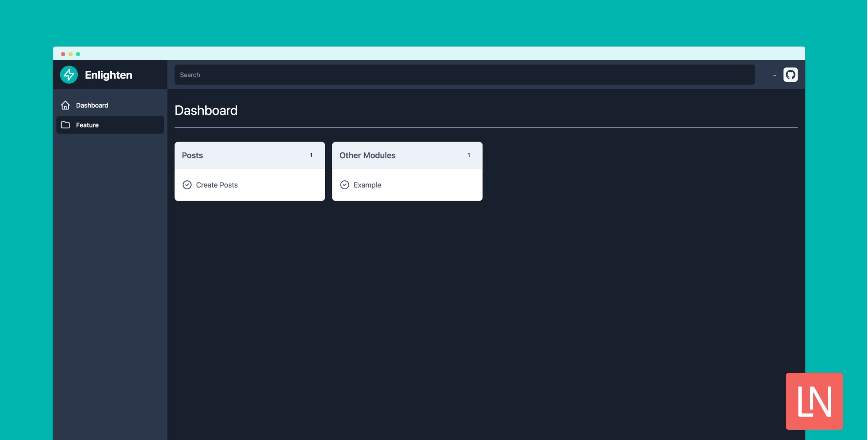Click the red window close dot
Screen dimensions: 868x440
coord(63,54)
